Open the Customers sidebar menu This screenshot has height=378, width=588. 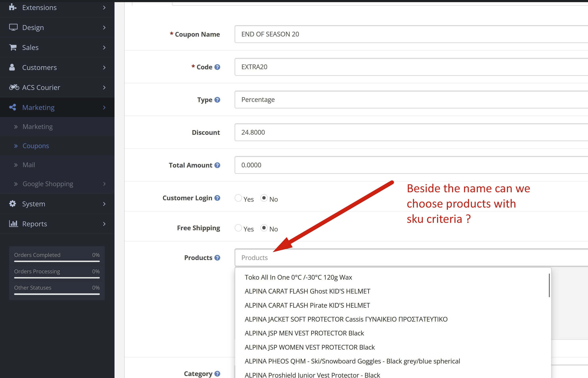click(x=57, y=67)
